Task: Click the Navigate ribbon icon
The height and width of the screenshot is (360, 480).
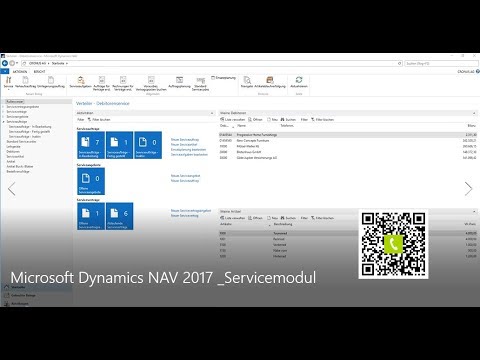Action: click(247, 82)
